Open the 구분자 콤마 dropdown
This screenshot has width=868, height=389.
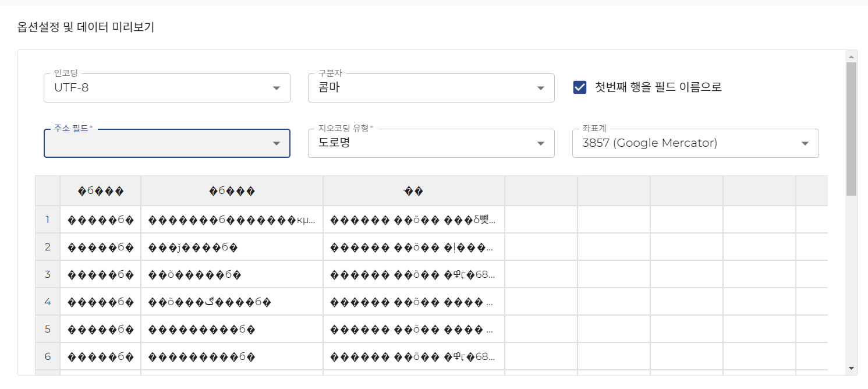click(x=431, y=88)
